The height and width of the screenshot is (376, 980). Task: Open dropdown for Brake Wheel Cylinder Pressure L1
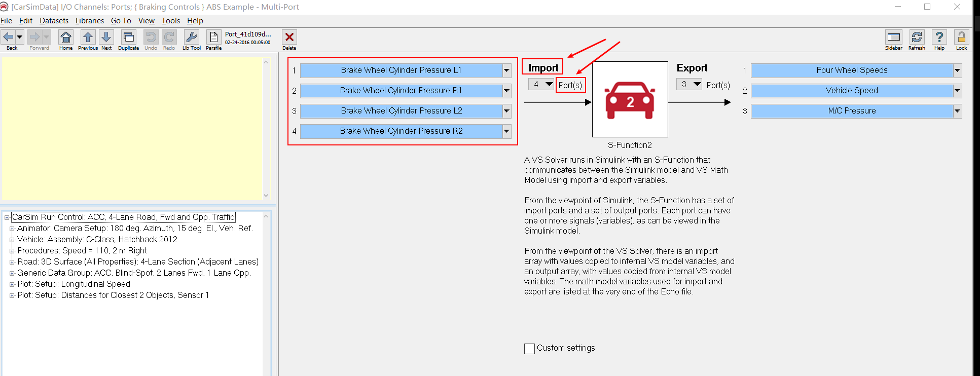click(506, 70)
